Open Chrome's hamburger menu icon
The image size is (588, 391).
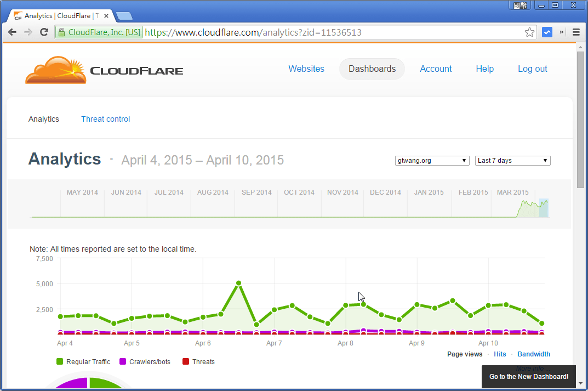(x=576, y=32)
